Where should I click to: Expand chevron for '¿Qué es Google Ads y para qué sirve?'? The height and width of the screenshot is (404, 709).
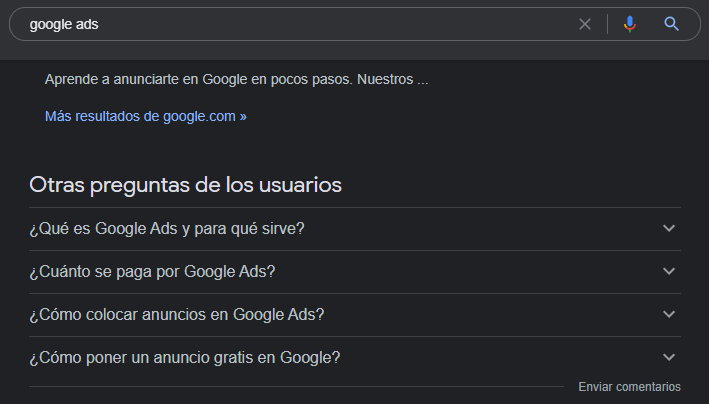tap(669, 228)
